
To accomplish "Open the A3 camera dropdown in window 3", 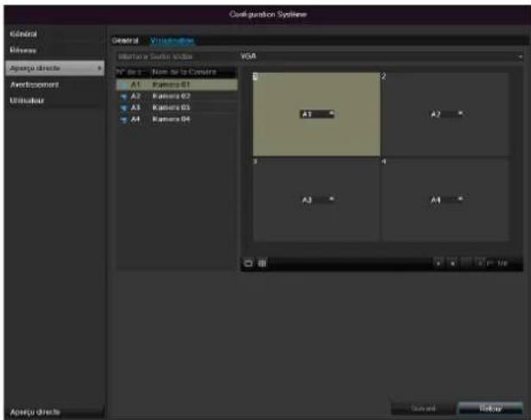I will [x=318, y=200].
